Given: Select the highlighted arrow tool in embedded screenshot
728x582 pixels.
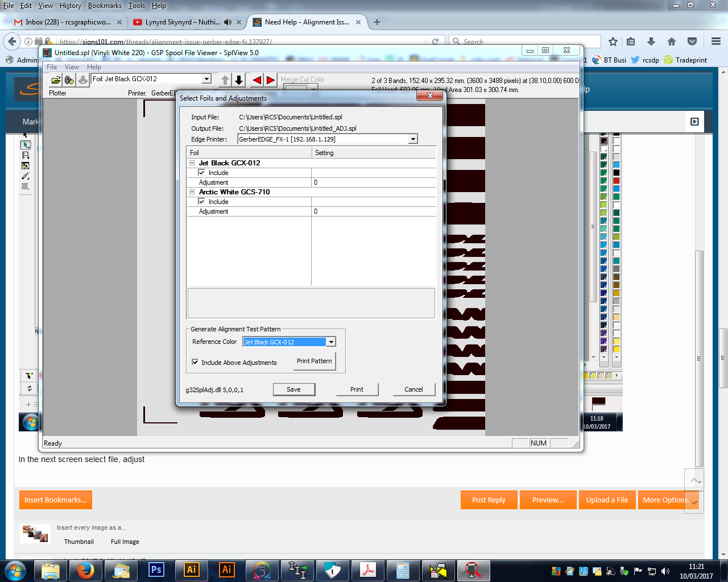Looking at the screenshot, I should pos(26,145).
